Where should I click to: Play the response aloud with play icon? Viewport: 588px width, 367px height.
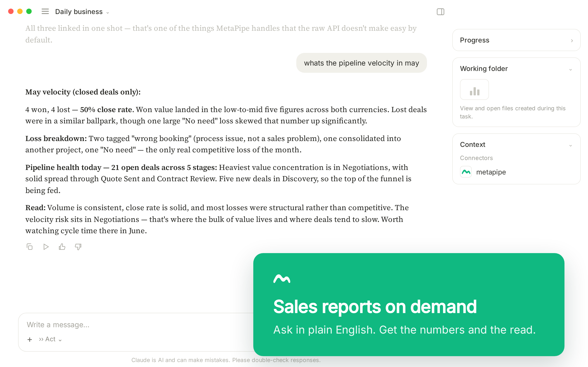(x=46, y=247)
